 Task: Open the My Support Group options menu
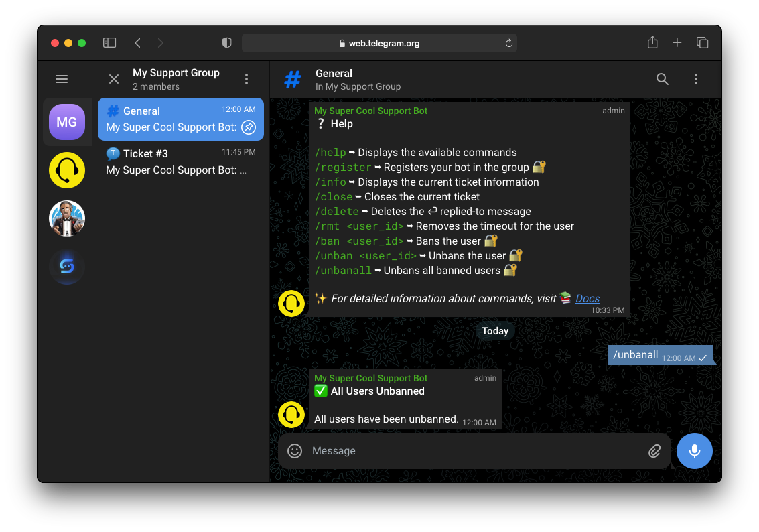click(x=247, y=79)
